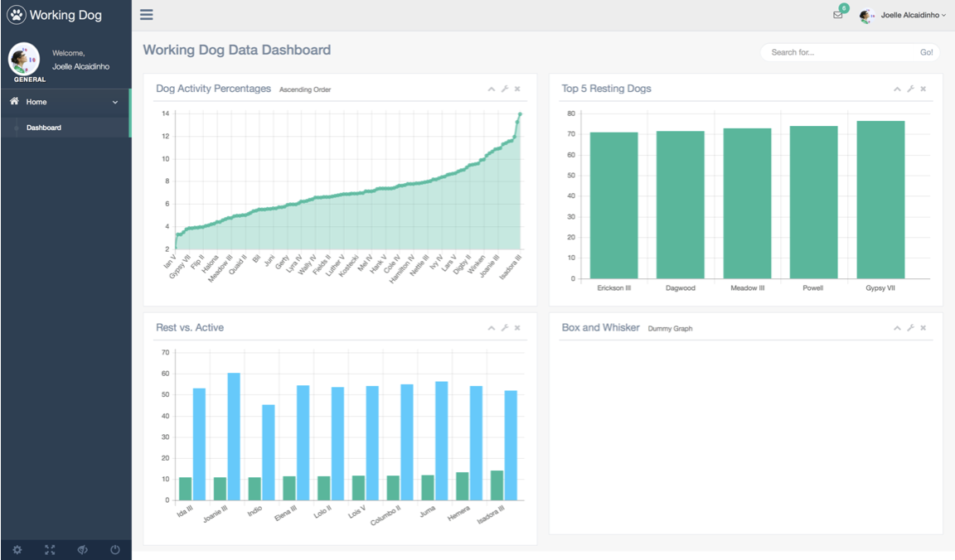955x560 pixels.
Task: Click the Ian V label on the activity chart
Action: tap(169, 262)
